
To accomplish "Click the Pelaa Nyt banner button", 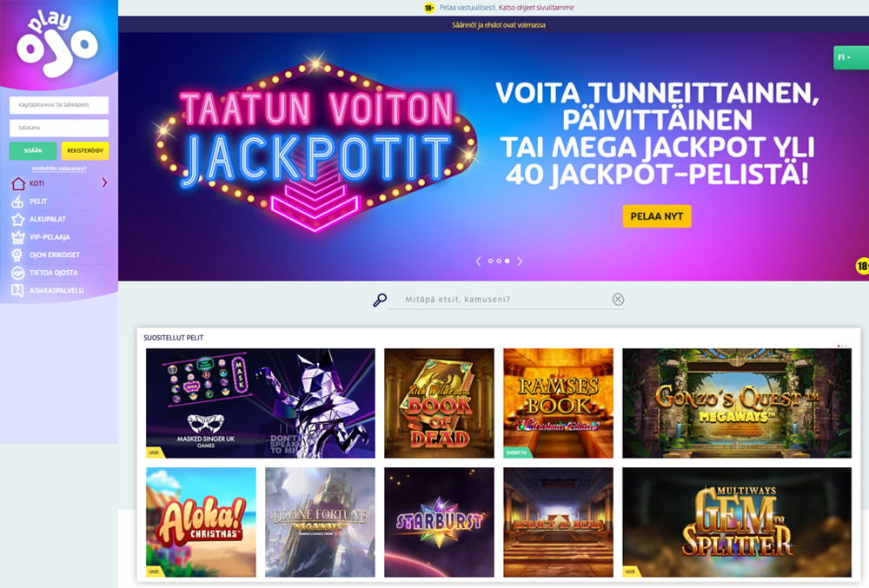I will [x=657, y=216].
